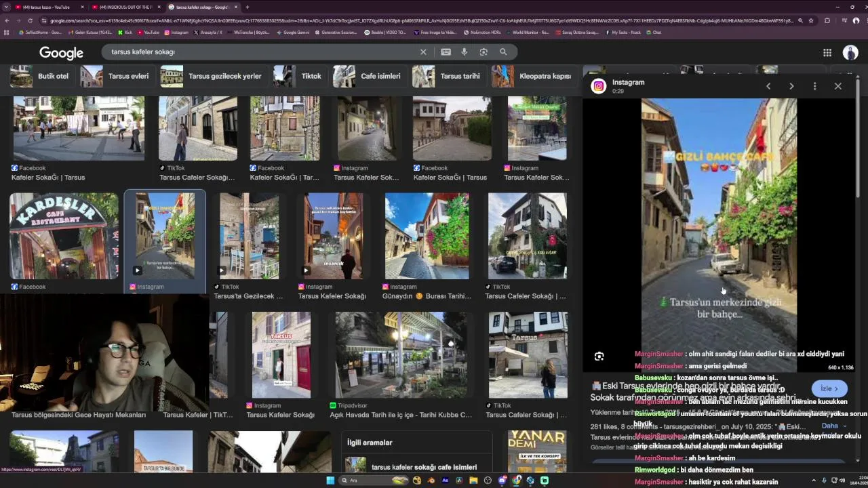Open File Explorer from the taskbar
Viewport: 868px width, 488px height.
point(473,481)
